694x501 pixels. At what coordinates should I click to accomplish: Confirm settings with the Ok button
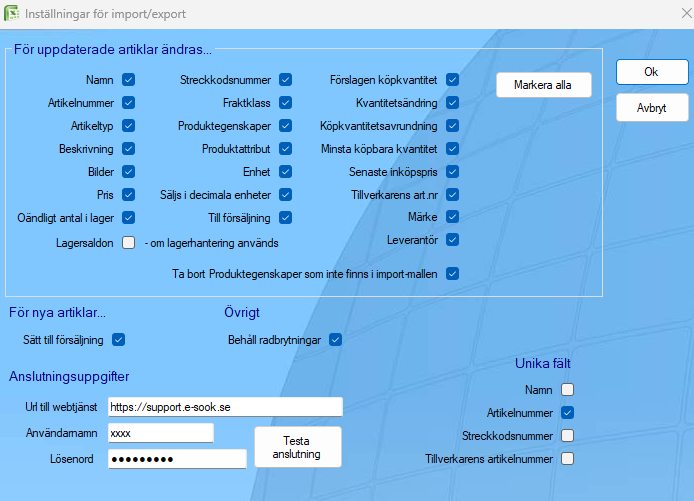pyautogui.click(x=652, y=72)
